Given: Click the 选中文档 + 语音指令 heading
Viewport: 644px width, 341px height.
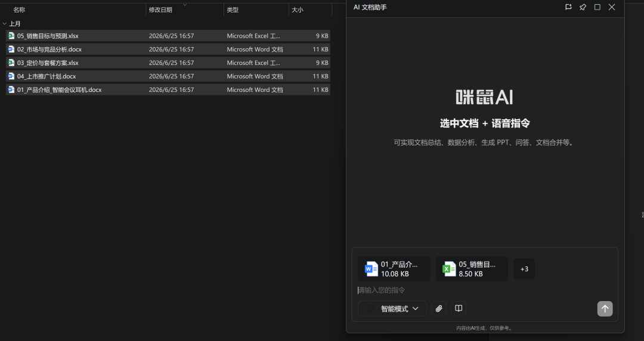Looking at the screenshot, I should [485, 123].
